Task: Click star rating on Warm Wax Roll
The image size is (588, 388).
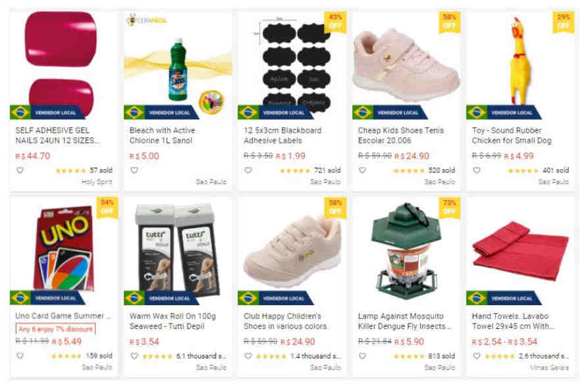Action: [x=157, y=356]
